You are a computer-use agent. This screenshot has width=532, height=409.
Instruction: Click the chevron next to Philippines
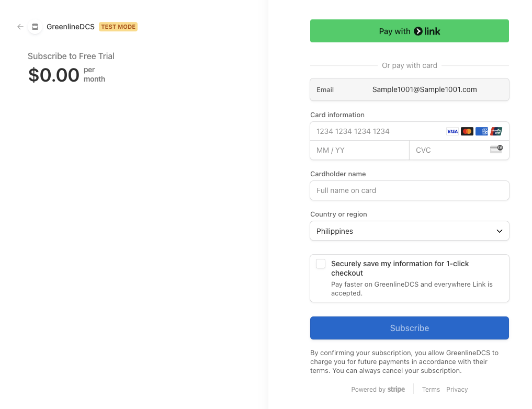[499, 231]
